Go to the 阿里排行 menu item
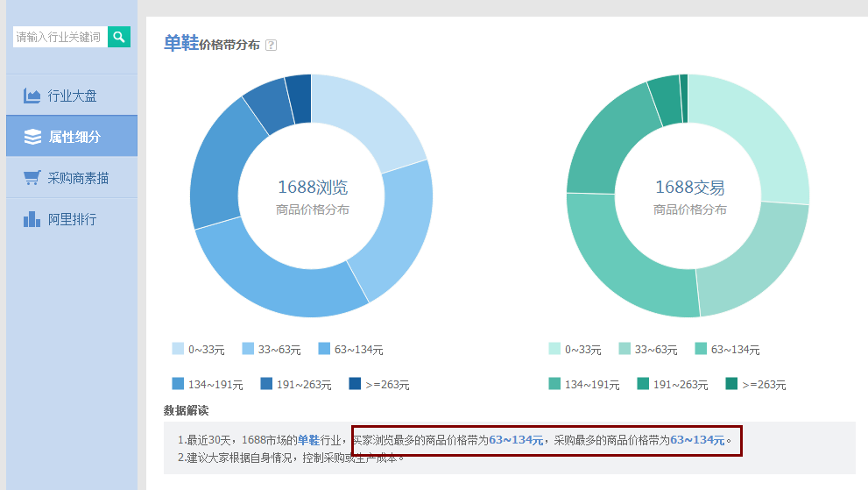Viewport: 868px width, 490px height. click(72, 219)
